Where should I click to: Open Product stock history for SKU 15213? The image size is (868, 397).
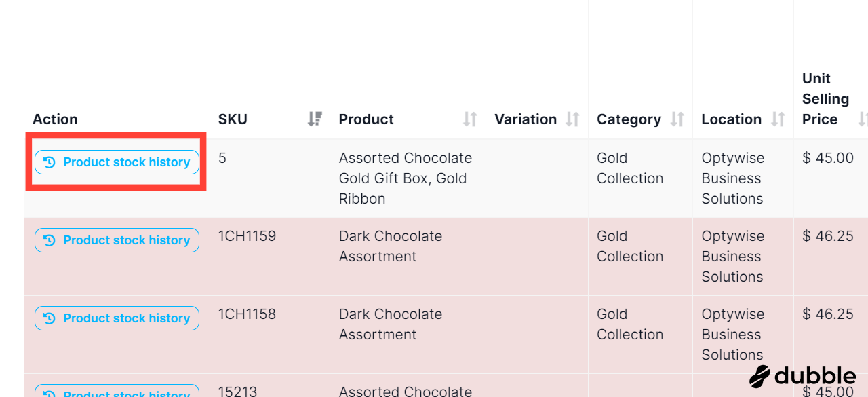(x=117, y=391)
